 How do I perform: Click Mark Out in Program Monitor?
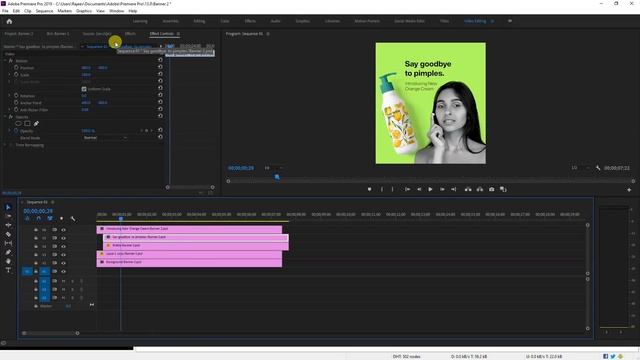tap(393, 189)
